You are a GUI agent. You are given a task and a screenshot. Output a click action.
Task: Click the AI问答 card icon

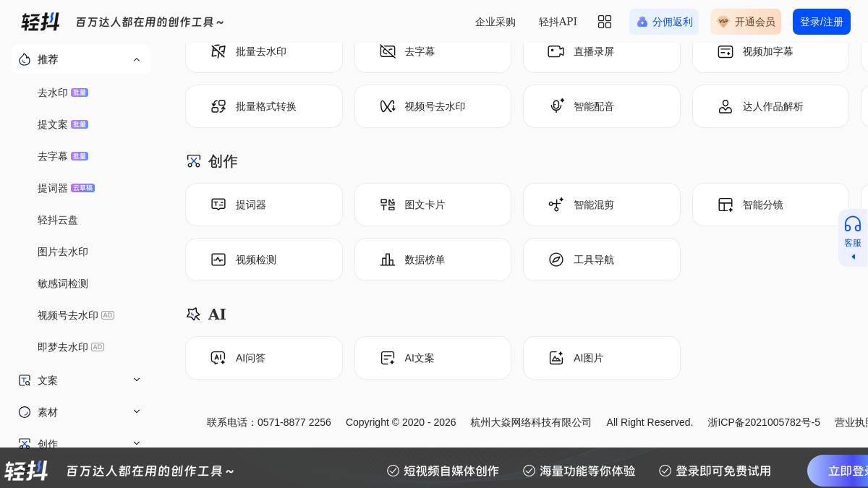coord(218,358)
